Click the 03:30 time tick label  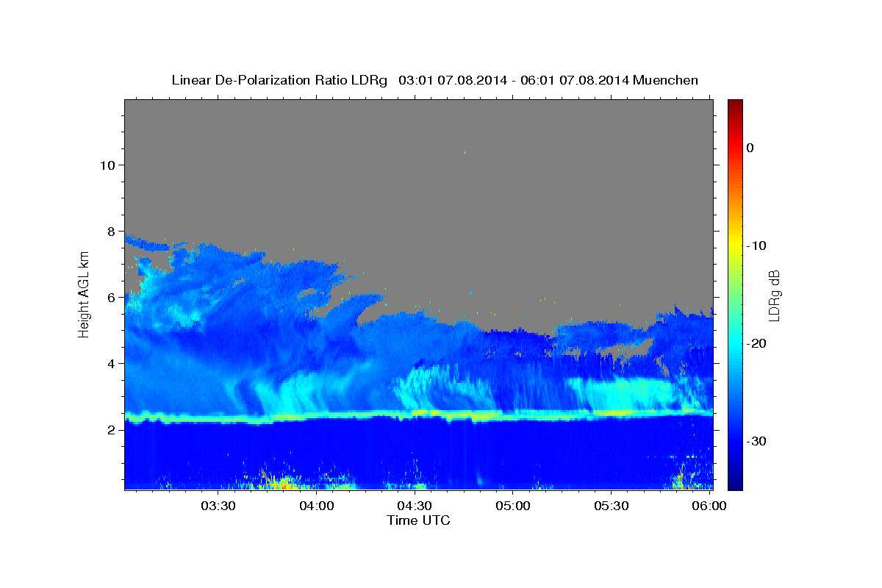pyautogui.click(x=218, y=506)
